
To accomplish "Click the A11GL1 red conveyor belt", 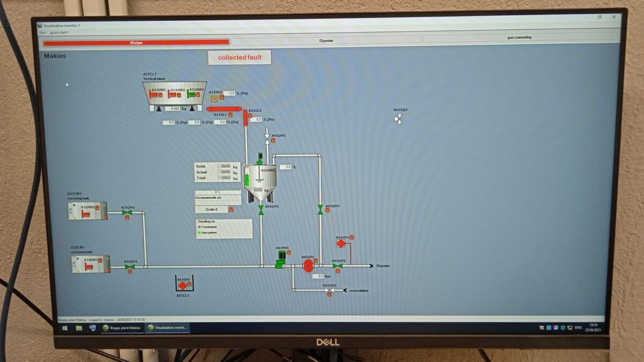I will pyautogui.click(x=224, y=109).
